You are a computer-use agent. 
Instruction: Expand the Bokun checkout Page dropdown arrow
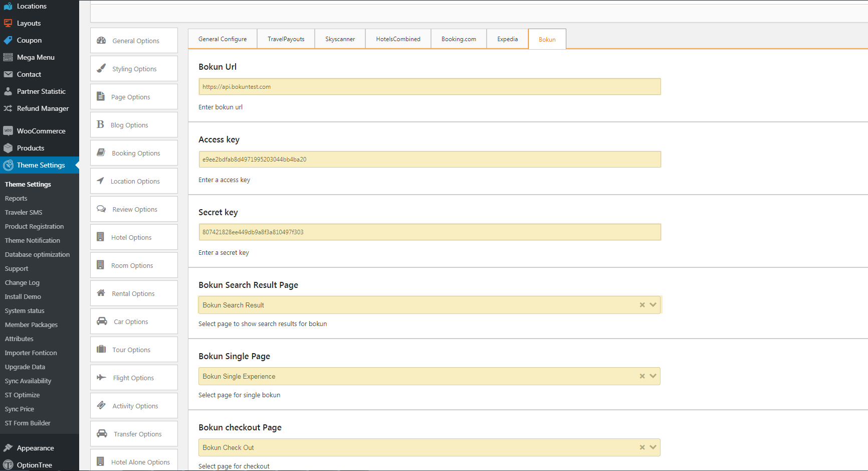(x=653, y=447)
